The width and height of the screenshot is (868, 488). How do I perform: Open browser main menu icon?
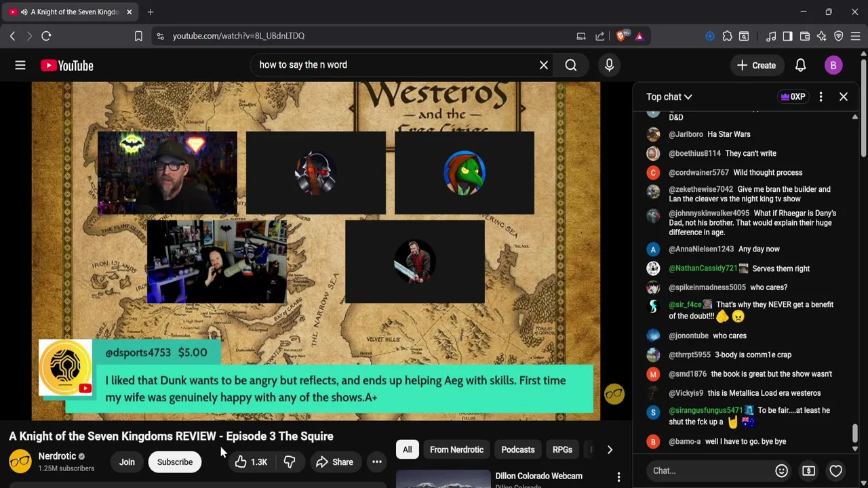tap(855, 36)
